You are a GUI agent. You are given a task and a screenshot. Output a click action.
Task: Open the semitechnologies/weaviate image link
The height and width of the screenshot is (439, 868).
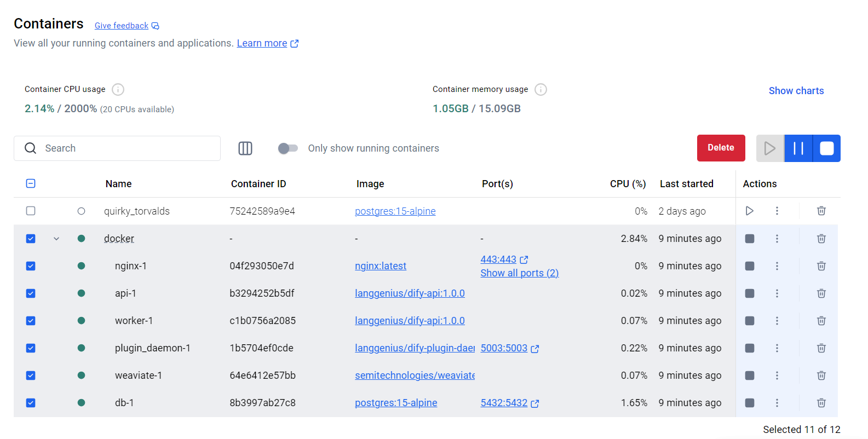point(415,376)
